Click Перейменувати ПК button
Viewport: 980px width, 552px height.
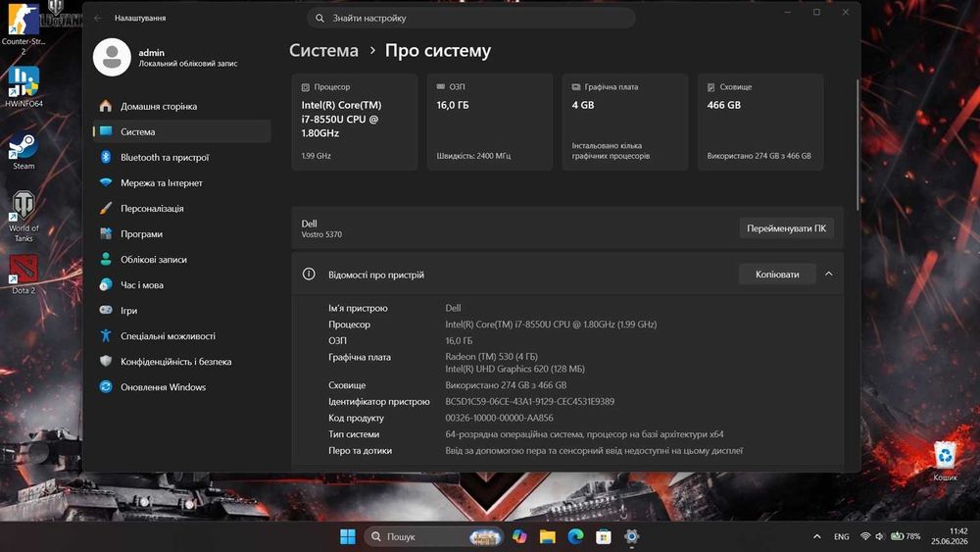(786, 228)
